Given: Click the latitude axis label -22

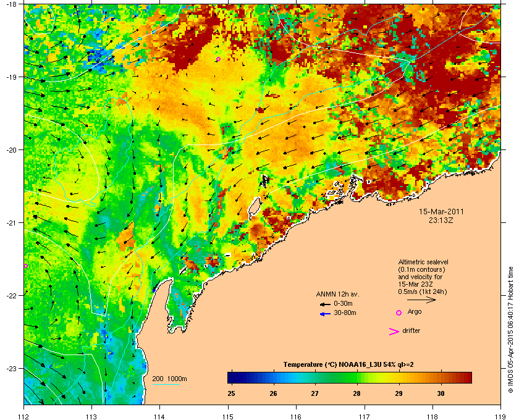Looking at the screenshot, I should pos(11,295).
